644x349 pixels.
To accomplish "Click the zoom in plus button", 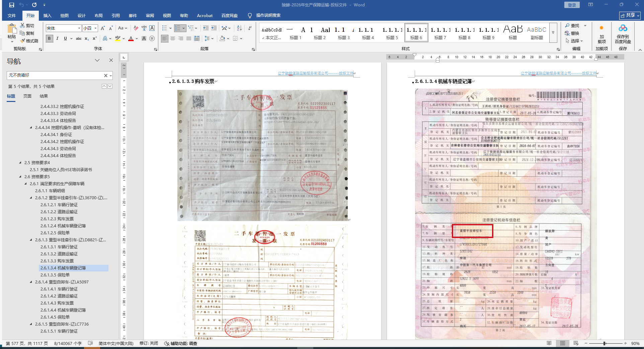I will (x=625, y=343).
